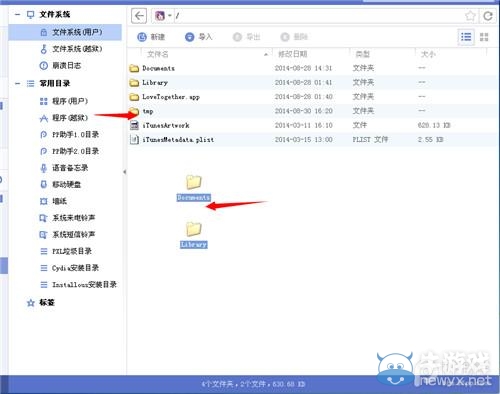Open 程序 (越狱) directory
Viewport: 500px width, 394px height.
coord(64,118)
